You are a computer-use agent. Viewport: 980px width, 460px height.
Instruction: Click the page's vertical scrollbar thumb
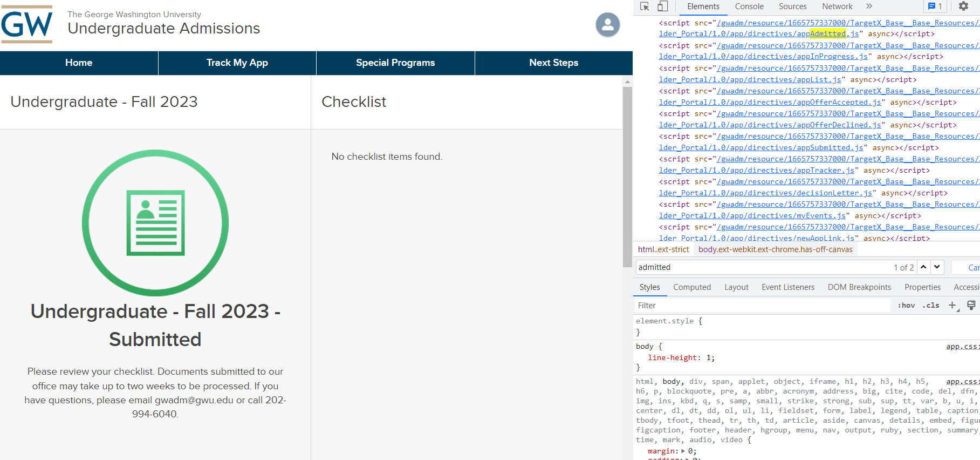627,177
